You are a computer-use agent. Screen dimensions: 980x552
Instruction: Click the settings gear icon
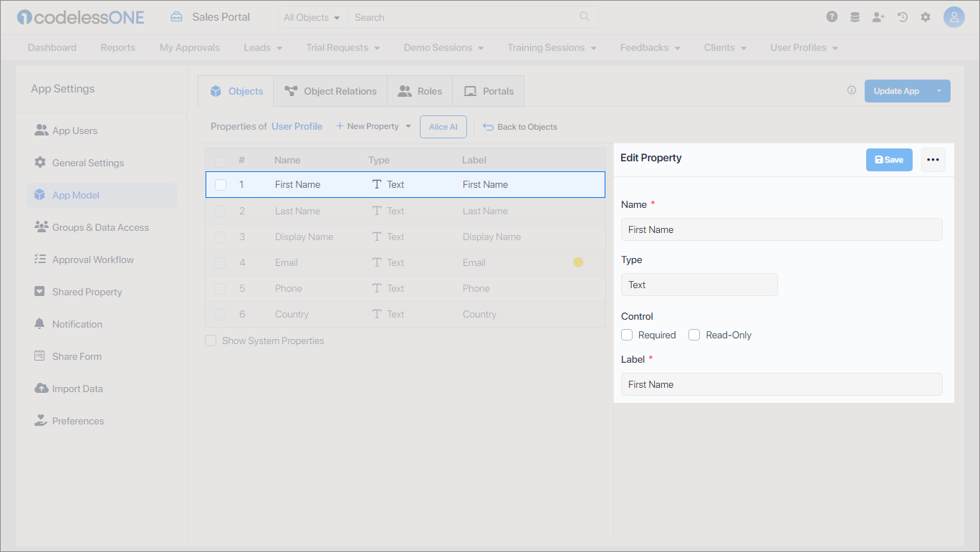pos(926,16)
